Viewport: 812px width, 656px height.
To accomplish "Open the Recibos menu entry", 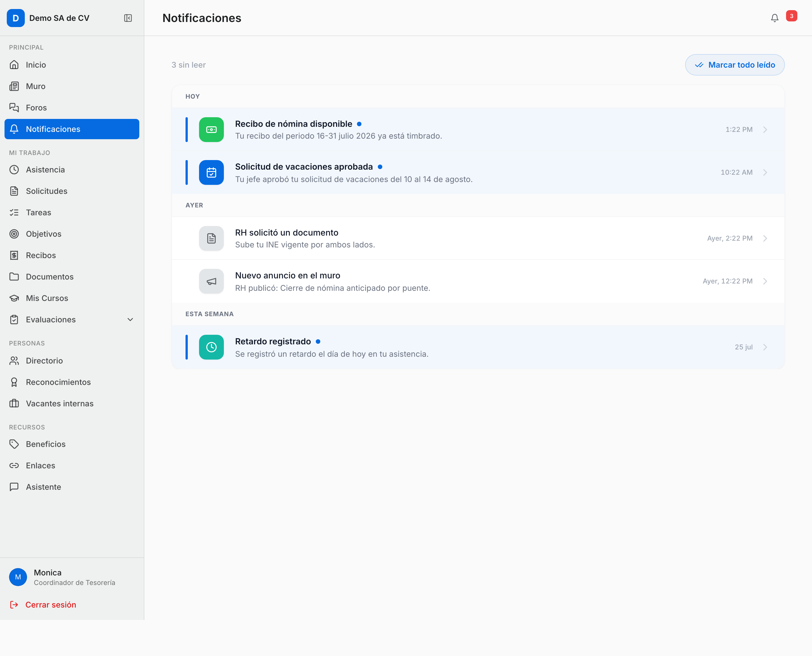I will pyautogui.click(x=72, y=256).
